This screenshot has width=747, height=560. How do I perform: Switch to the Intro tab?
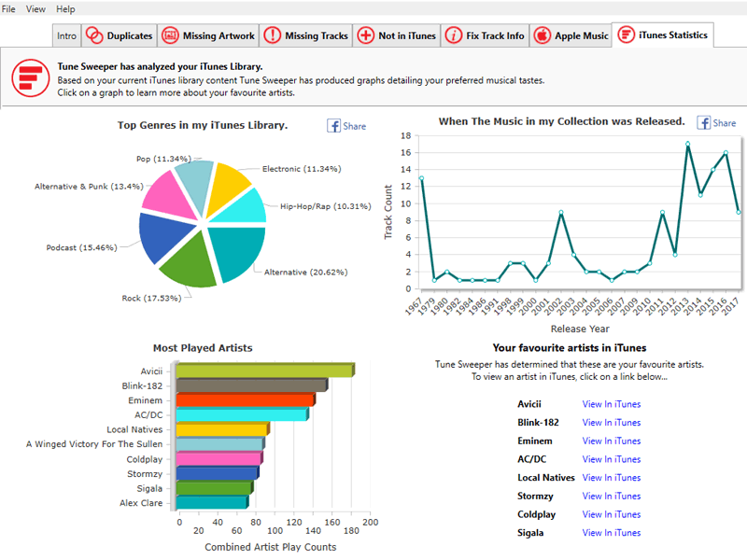(66, 35)
